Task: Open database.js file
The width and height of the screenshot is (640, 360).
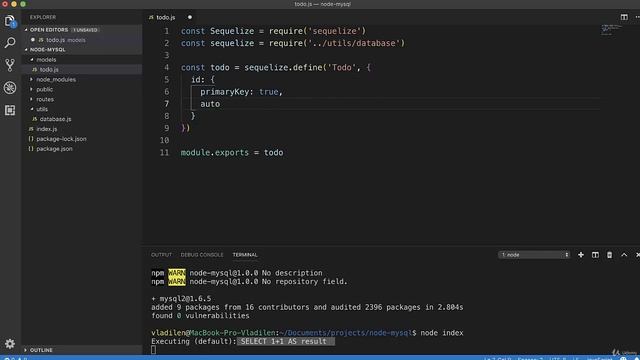Action: (x=82, y=119)
